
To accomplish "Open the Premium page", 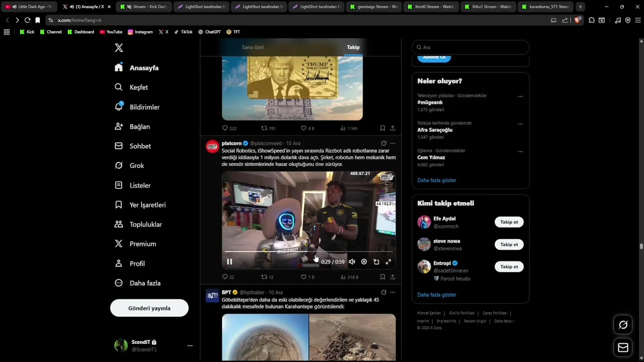I will click(135, 244).
